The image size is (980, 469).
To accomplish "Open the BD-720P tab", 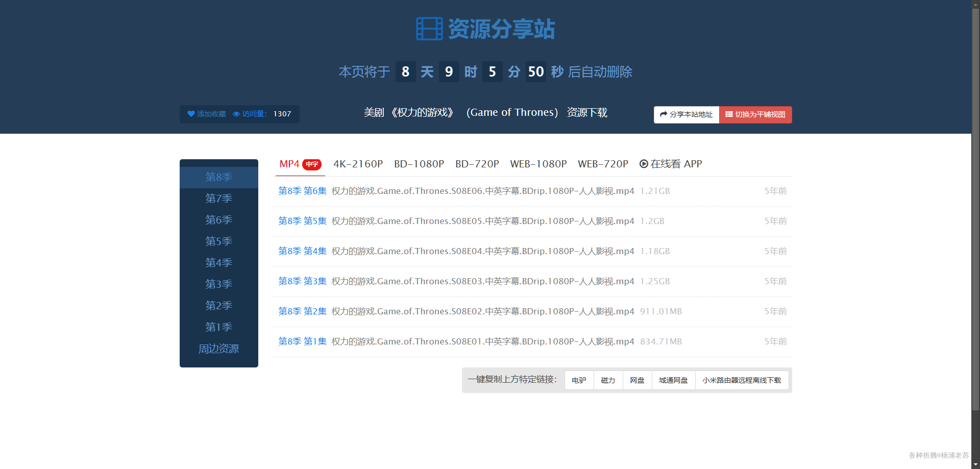I will tap(477, 164).
